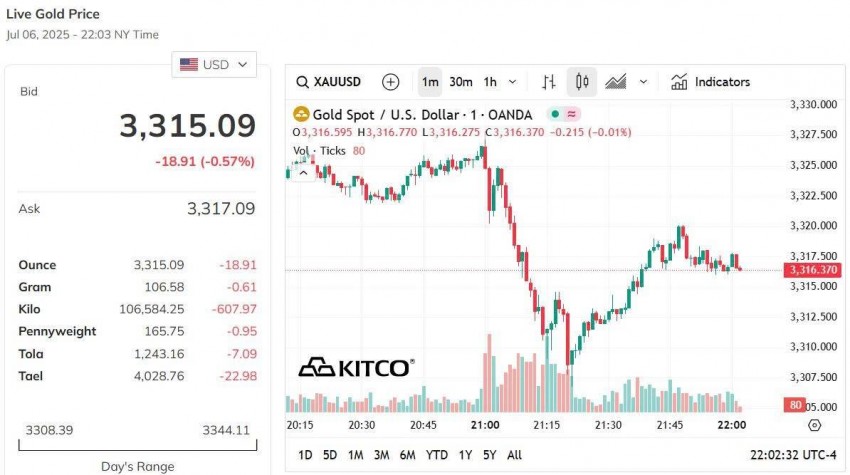This screenshot has height=475, width=850.
Task: Open chart settings hexagon icon
Action: pyautogui.click(x=814, y=425)
